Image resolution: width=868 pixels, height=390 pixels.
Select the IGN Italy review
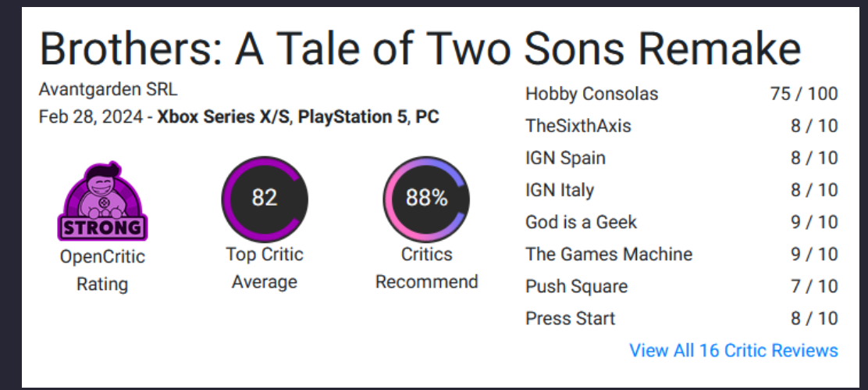(x=560, y=190)
